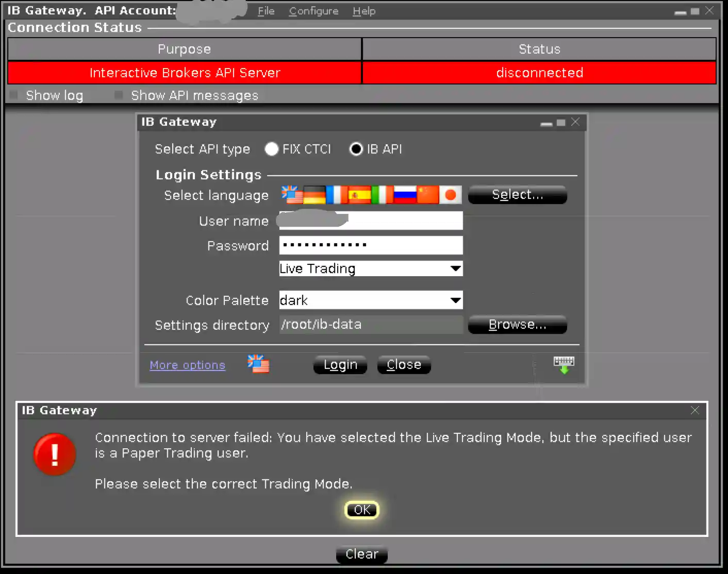This screenshot has width=728, height=574.
Task: Open the File menu
Action: click(266, 11)
